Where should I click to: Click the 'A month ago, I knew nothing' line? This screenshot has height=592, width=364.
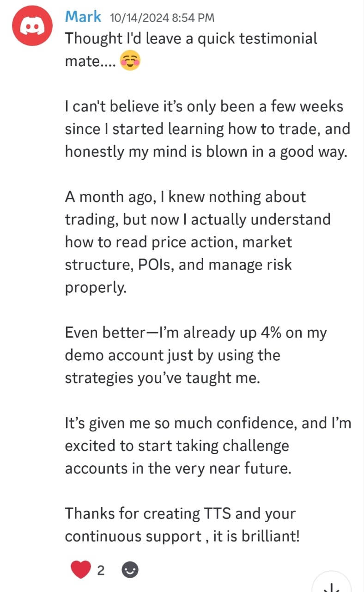[x=185, y=197]
